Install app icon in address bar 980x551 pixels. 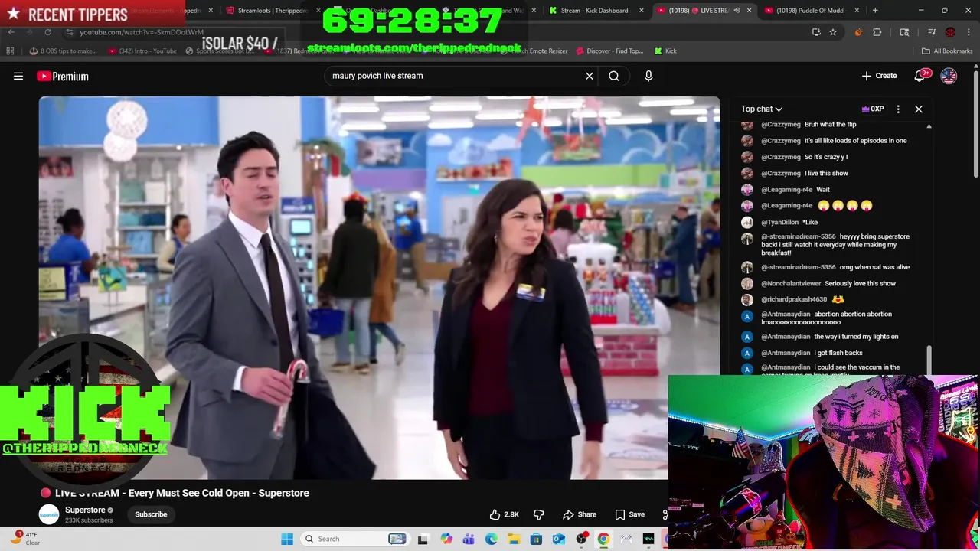[816, 32]
